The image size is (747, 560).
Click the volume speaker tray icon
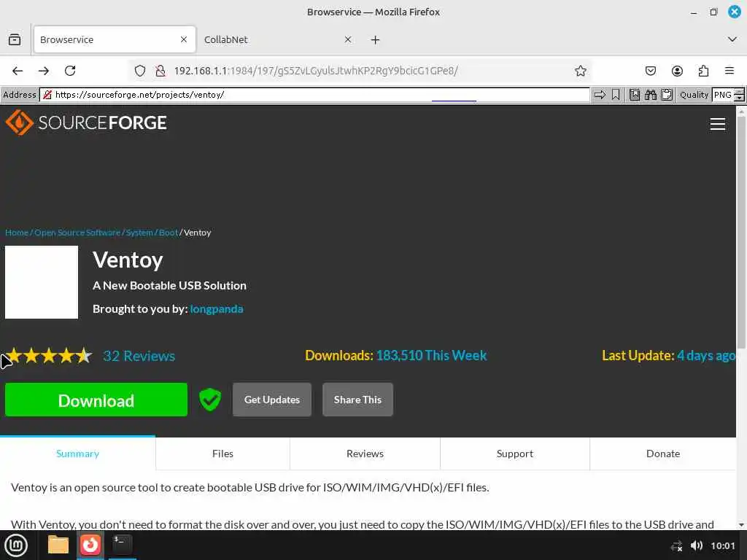point(697,545)
